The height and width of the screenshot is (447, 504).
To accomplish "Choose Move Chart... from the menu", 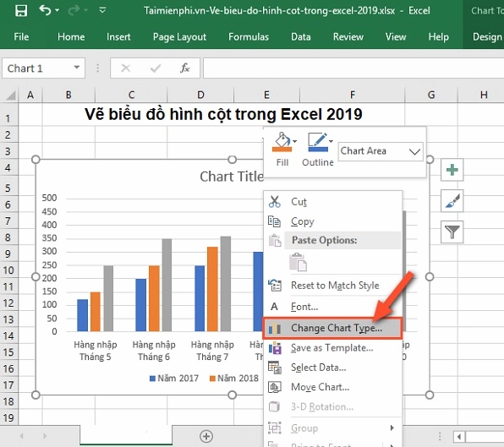I will 332,387.
